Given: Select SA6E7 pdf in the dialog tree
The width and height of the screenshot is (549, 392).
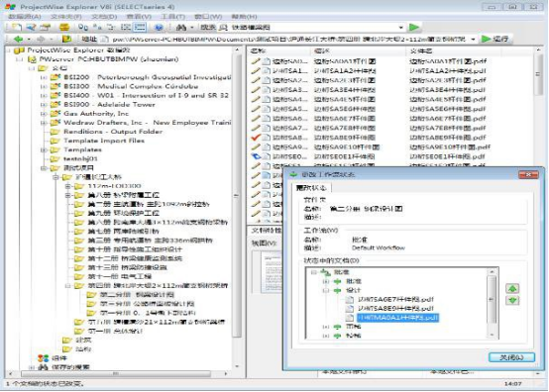Looking at the screenshot, I should (396, 299).
